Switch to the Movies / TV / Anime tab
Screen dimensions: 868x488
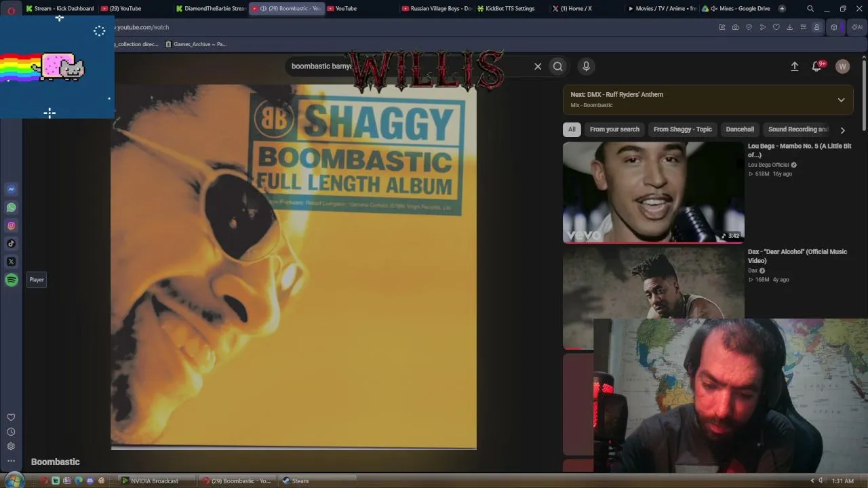662,9
